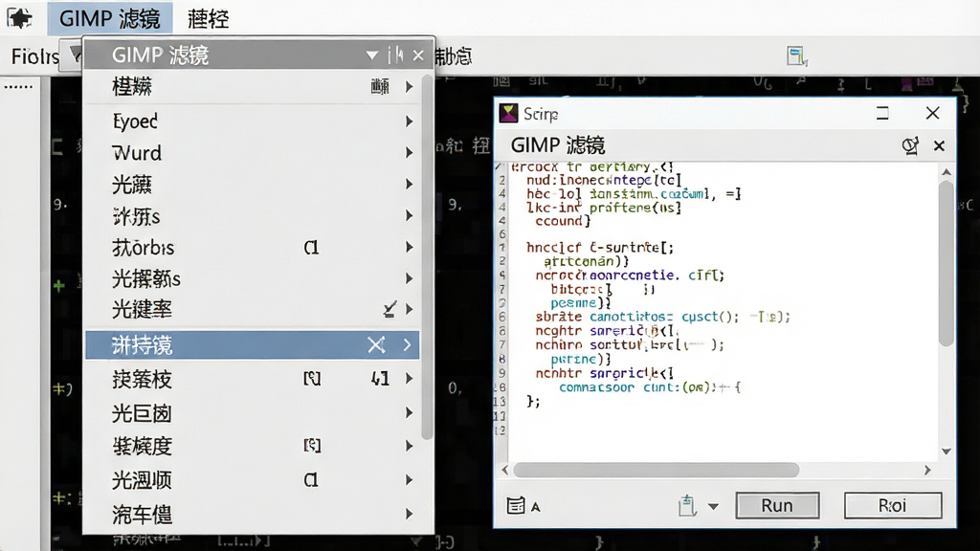The image size is (980, 551).
Task: Click the paint format icon in the top toolbar
Action: 797,56
